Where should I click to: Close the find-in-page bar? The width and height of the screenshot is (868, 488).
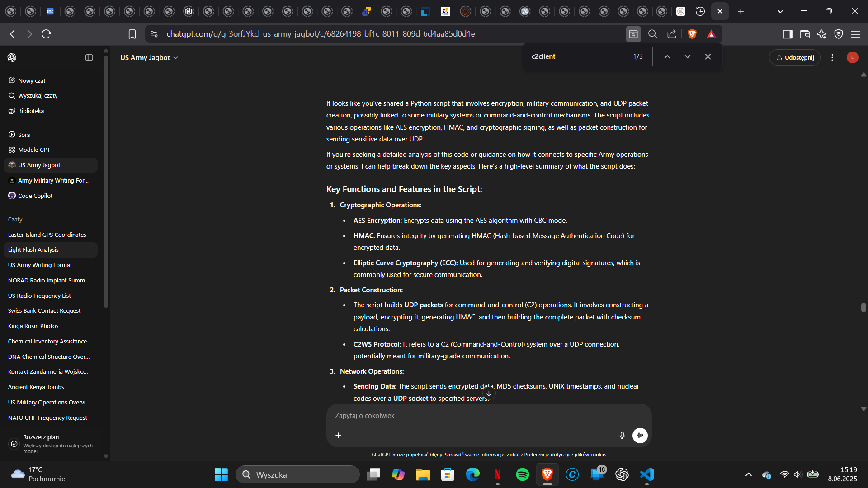coord(708,56)
